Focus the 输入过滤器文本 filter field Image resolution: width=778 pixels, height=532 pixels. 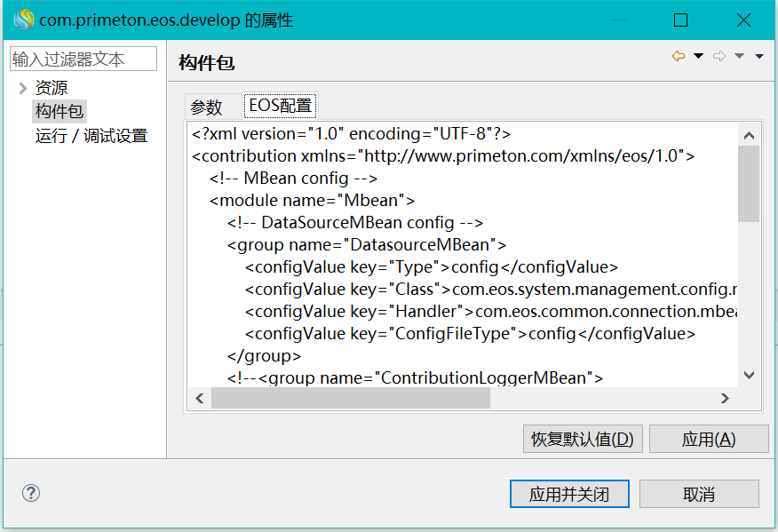pos(83,60)
